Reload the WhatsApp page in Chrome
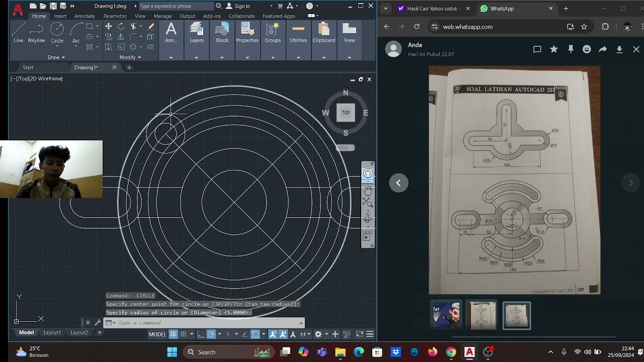 pos(417,27)
